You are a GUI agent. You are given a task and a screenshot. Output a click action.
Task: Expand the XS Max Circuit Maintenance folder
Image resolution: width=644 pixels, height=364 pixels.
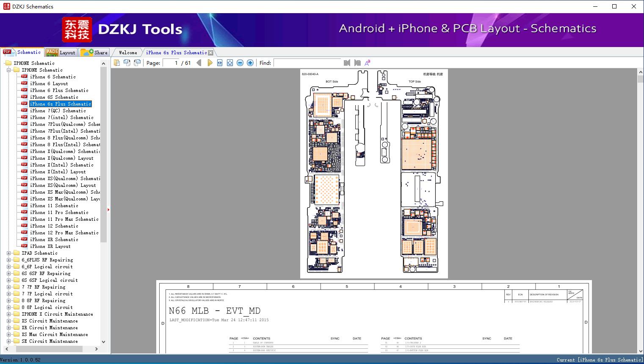coord(9,334)
